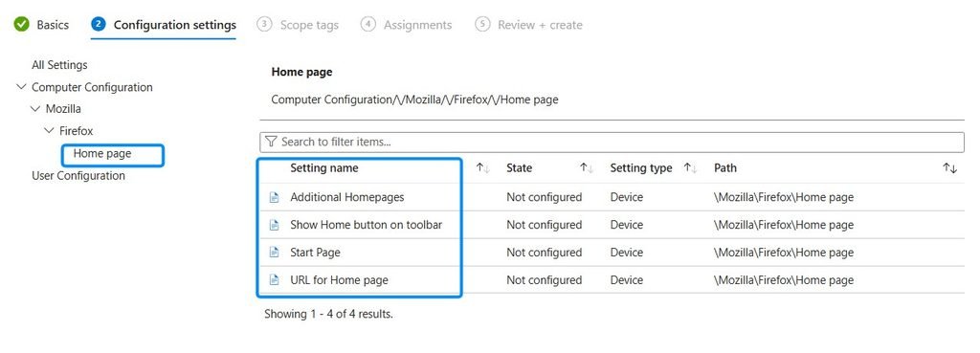The image size is (980, 353).
Task: Click the Path column header
Action: [x=725, y=168]
